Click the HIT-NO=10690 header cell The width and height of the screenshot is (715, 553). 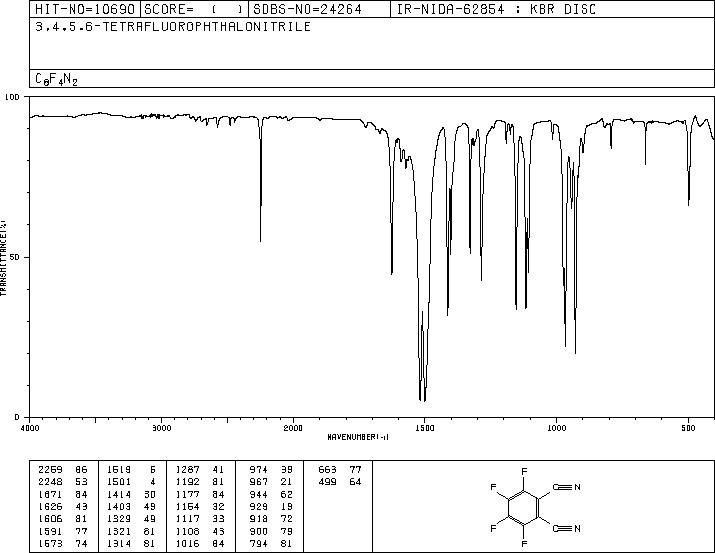click(x=85, y=9)
